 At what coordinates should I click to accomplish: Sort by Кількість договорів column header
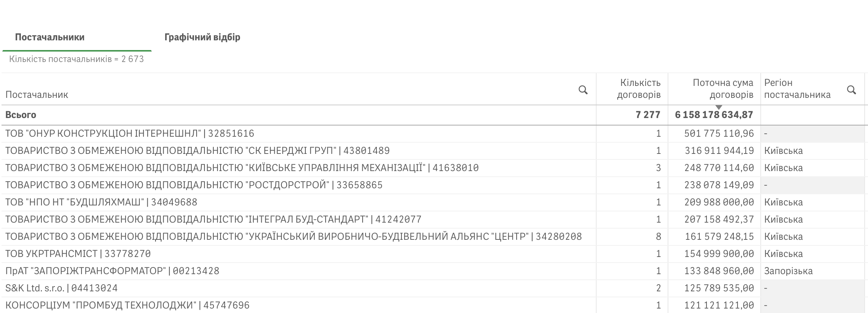point(638,89)
